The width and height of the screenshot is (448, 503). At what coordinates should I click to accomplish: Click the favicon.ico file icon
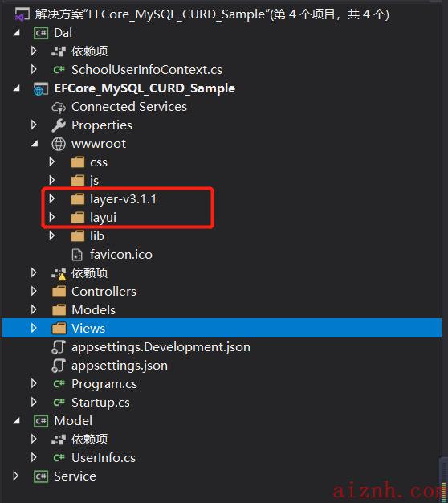coord(77,255)
